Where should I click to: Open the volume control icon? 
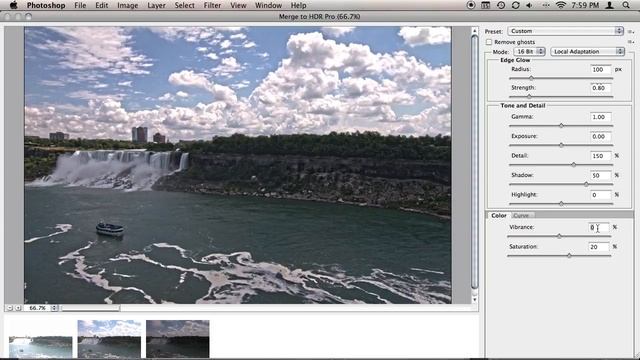coord(529,5)
